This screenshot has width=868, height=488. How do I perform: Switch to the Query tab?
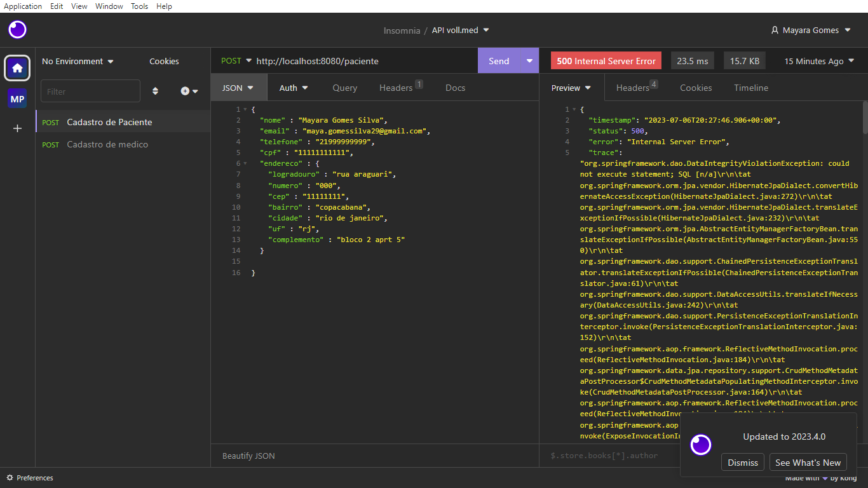pos(345,88)
